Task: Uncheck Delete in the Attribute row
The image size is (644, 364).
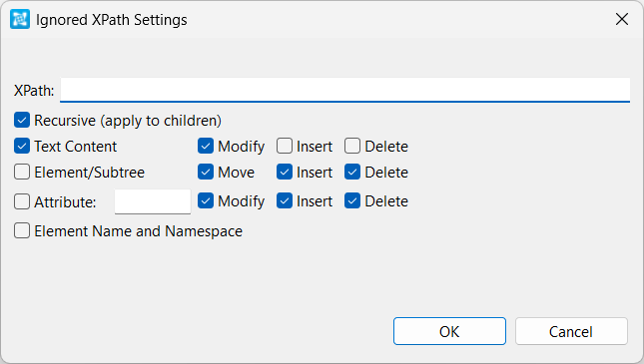Action: point(352,201)
